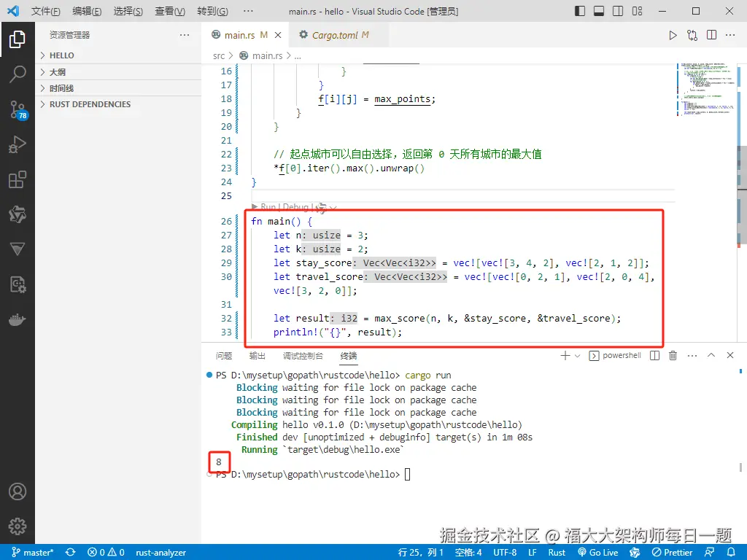
Task: Kill terminal with trash icon
Action: [x=673, y=355]
